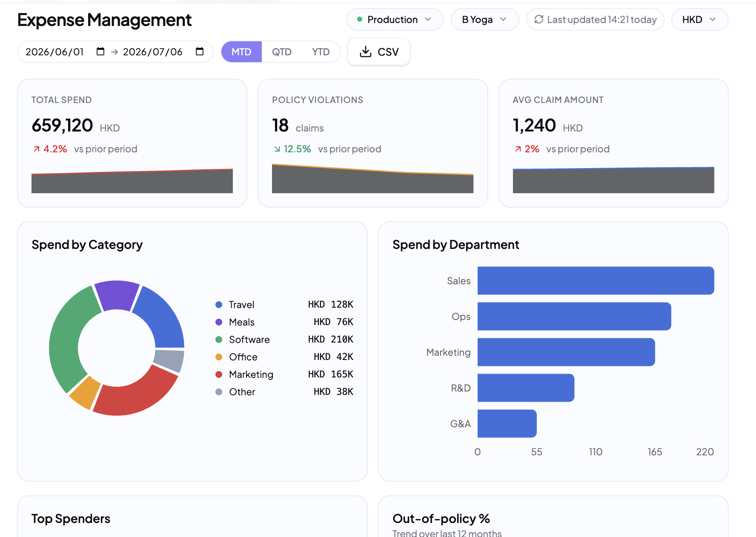Click the gray Other legend swatch
The height and width of the screenshot is (537, 756).
coord(219,392)
